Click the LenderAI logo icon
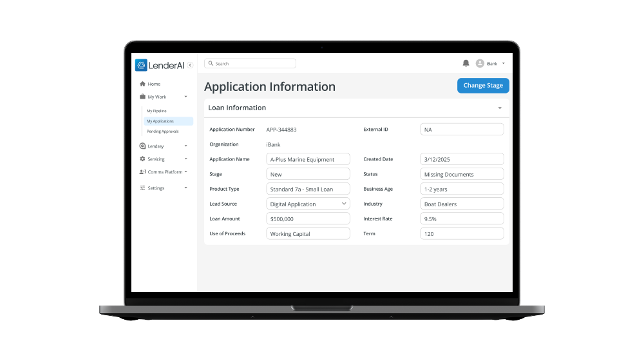Screen dimensions: 644x361 click(141, 65)
